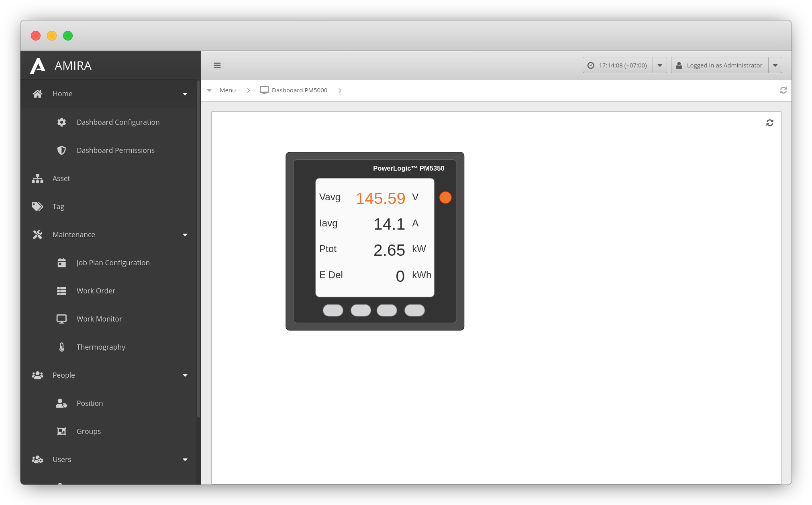Open Asset hierarchy icon in sidebar

point(37,178)
